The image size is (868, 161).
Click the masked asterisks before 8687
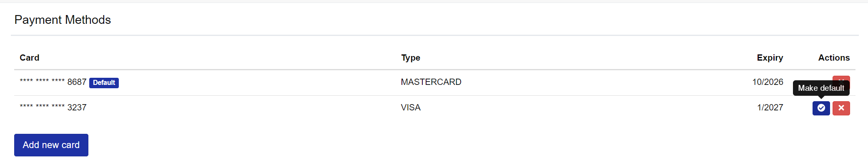pyautogui.click(x=42, y=81)
